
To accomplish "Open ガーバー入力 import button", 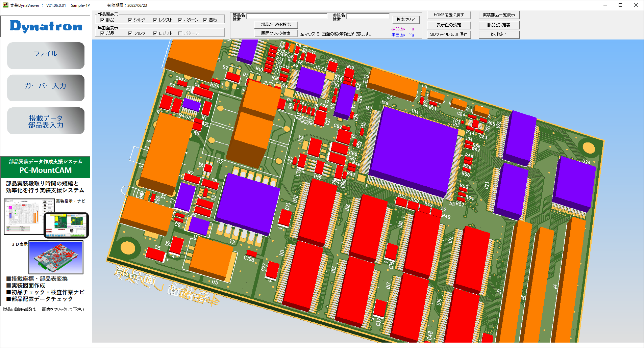I will point(46,88).
